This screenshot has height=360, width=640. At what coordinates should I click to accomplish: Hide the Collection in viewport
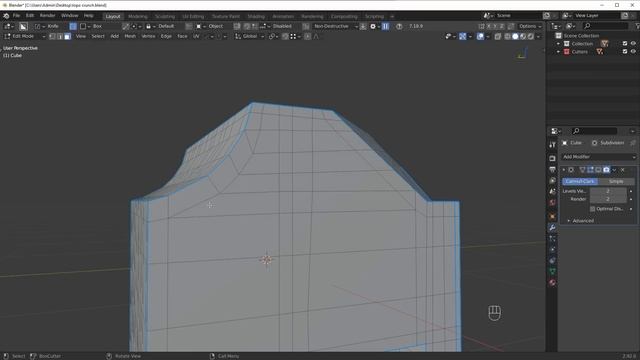click(x=633, y=44)
